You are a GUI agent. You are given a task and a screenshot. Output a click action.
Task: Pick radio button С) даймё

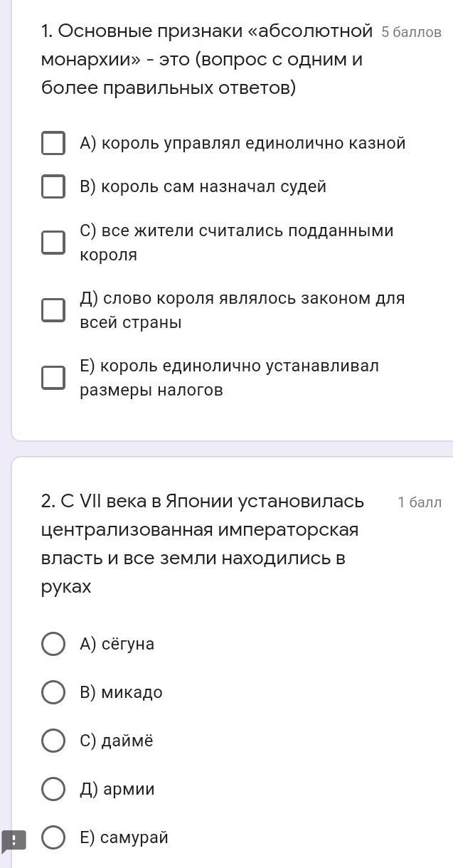53,741
